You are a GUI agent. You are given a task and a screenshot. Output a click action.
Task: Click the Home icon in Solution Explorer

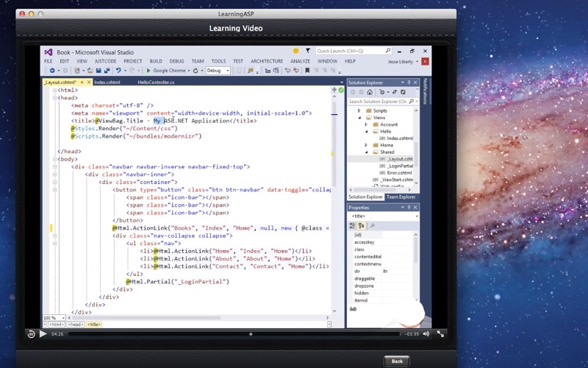370,92
